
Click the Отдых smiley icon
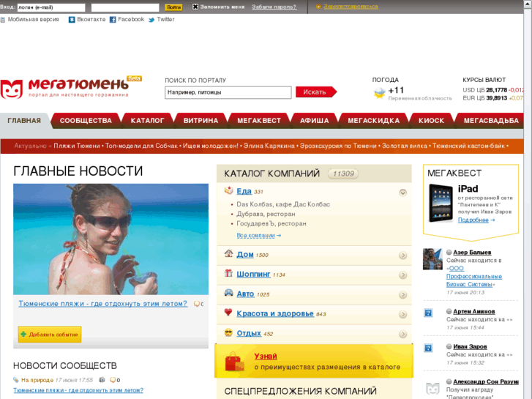228,332
